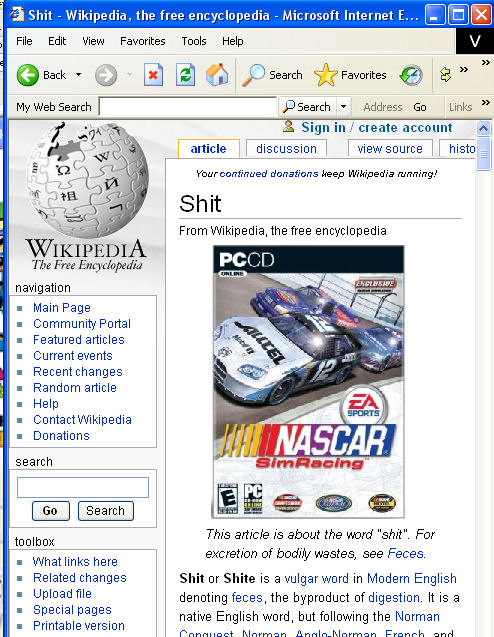Click the green Back arrow icon

click(x=27, y=75)
